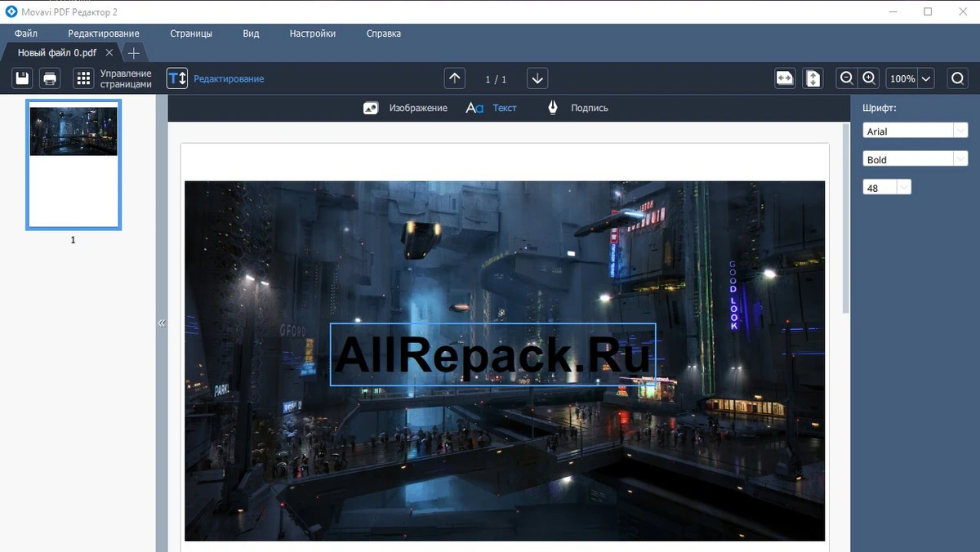The image size is (980, 552).
Task: Click the zoom out magnifier
Action: [x=847, y=78]
